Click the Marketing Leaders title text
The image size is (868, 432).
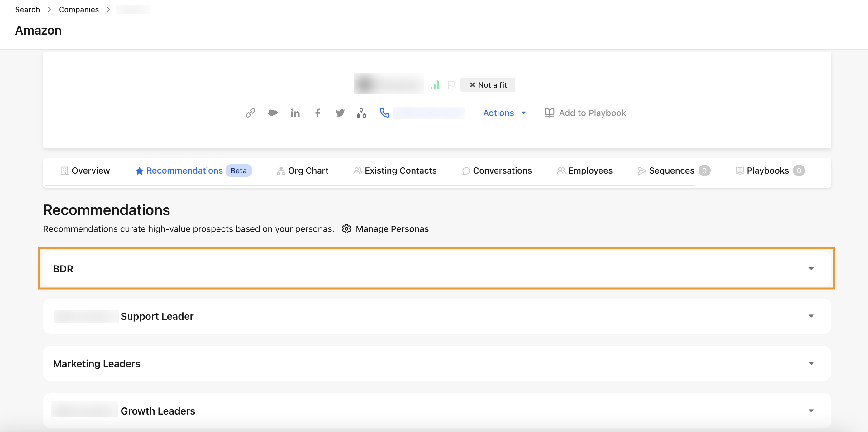coord(97,364)
